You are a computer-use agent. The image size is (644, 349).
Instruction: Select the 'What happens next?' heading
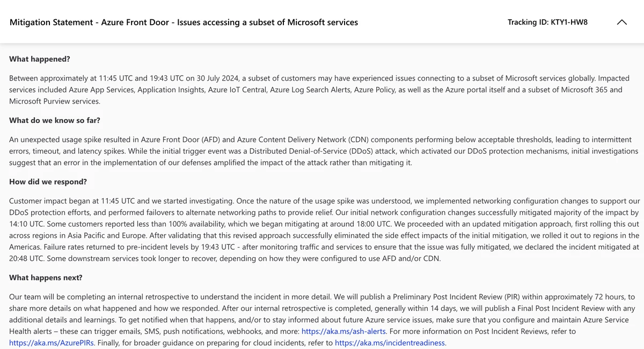pyautogui.click(x=46, y=277)
